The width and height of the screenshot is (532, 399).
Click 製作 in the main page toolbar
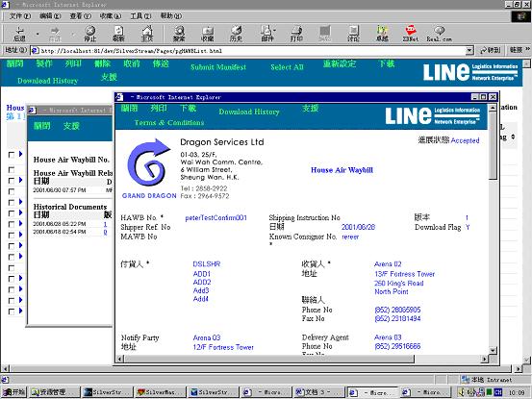point(44,63)
